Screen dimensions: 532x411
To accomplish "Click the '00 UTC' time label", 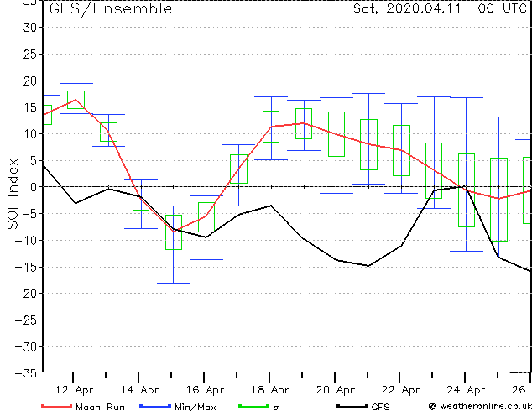I will (502, 8).
